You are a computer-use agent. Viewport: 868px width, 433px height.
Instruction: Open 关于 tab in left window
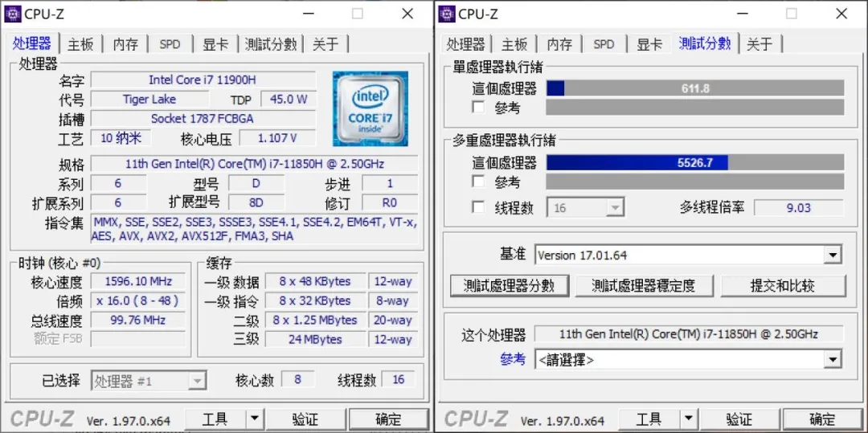(326, 44)
